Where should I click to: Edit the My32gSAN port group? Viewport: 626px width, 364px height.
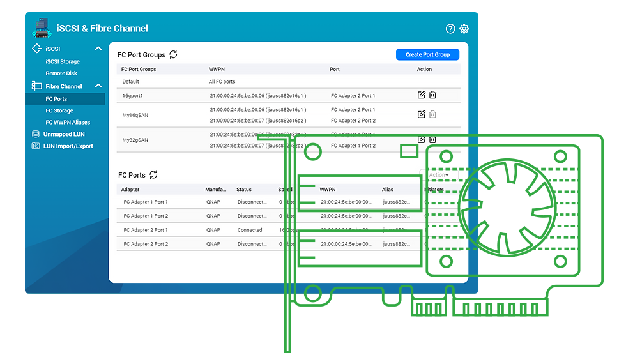coord(421,139)
